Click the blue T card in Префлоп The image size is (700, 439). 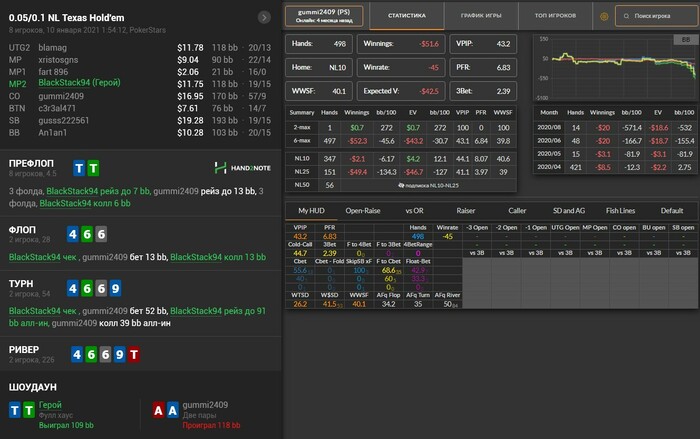79,168
